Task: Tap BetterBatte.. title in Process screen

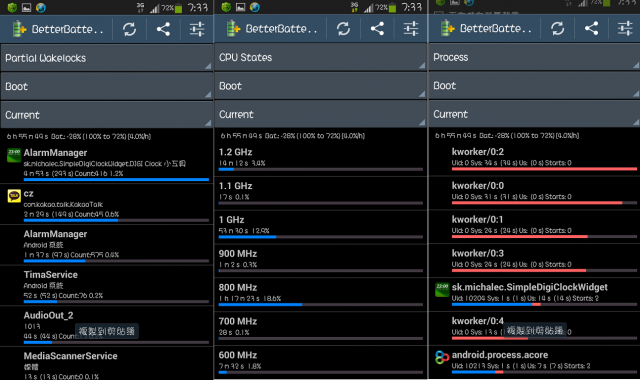Action: tap(496, 28)
